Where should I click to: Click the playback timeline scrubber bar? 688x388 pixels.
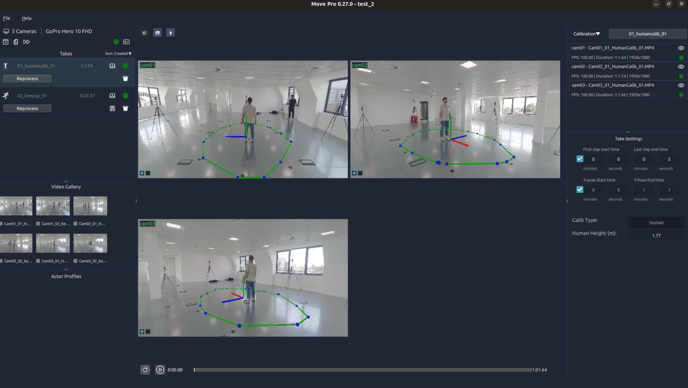[363, 370]
